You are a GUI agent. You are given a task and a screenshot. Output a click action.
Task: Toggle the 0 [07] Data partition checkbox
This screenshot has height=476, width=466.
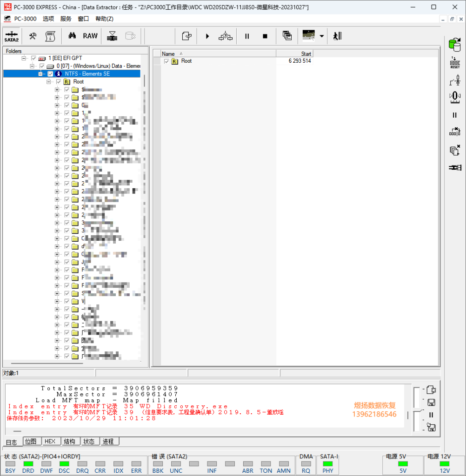pos(42,66)
